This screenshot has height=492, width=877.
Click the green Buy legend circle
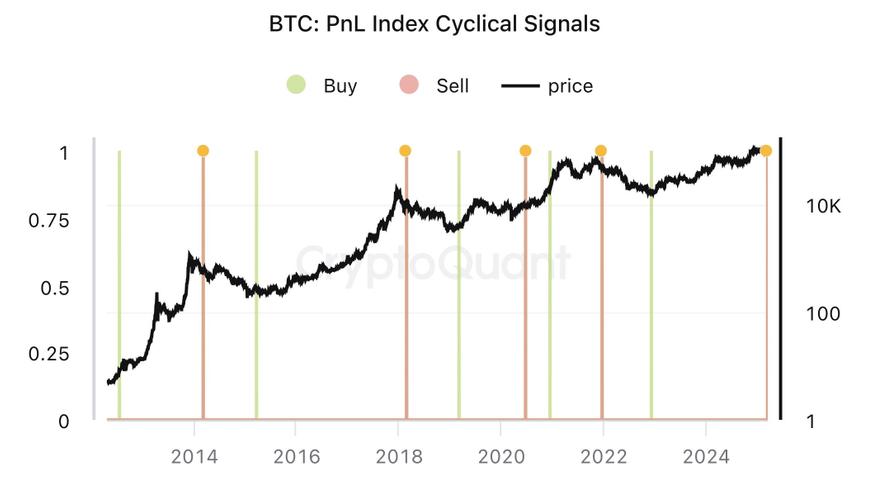(x=296, y=86)
